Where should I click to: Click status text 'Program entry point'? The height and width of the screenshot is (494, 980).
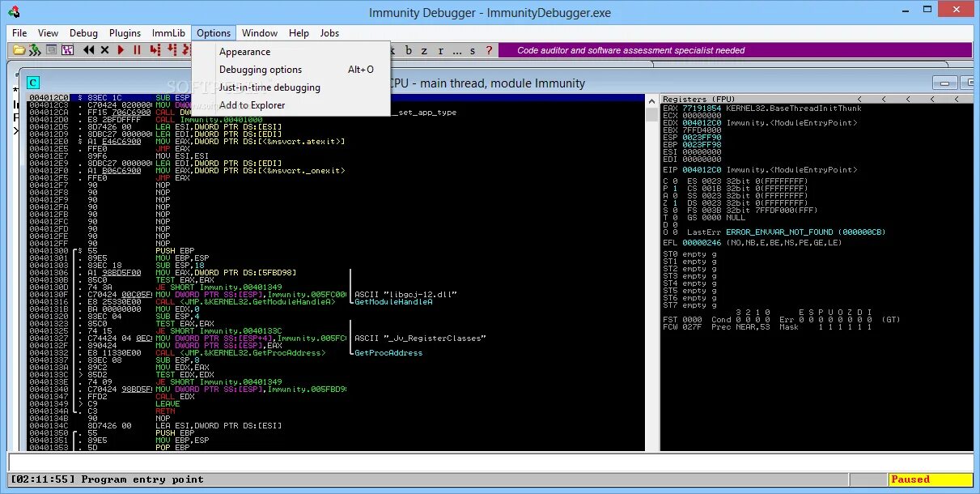(x=142, y=479)
